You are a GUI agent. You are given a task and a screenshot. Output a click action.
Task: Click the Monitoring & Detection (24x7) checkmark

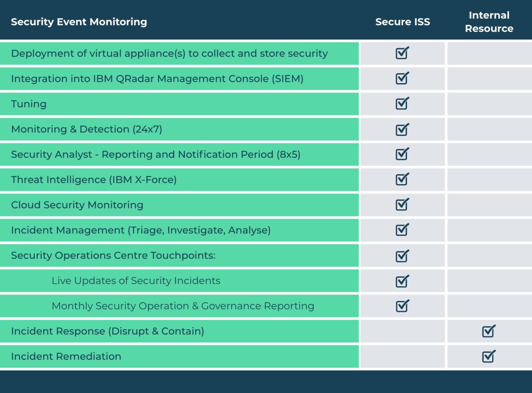[402, 129]
